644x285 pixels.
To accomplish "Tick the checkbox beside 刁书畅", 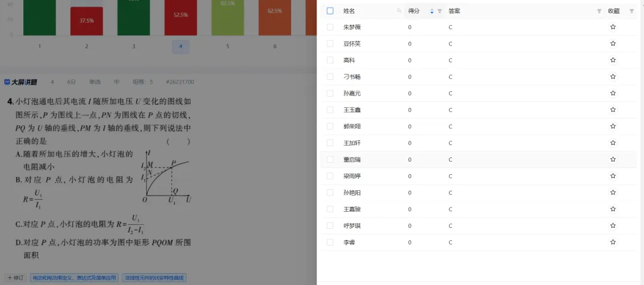I will click(330, 77).
